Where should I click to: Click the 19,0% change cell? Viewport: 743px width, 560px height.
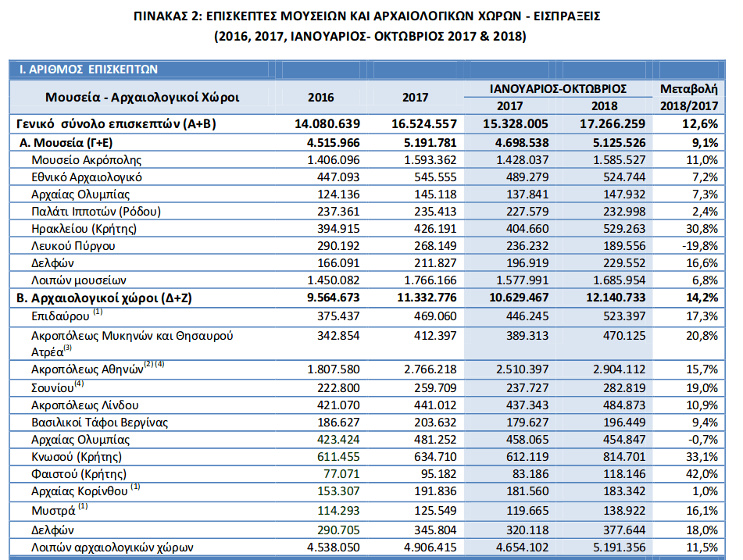coord(702,388)
